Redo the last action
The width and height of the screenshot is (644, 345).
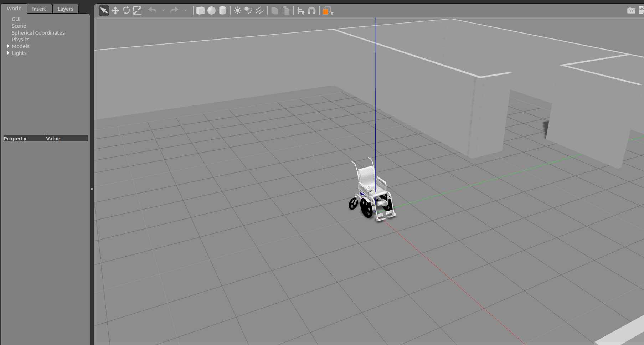[174, 11]
